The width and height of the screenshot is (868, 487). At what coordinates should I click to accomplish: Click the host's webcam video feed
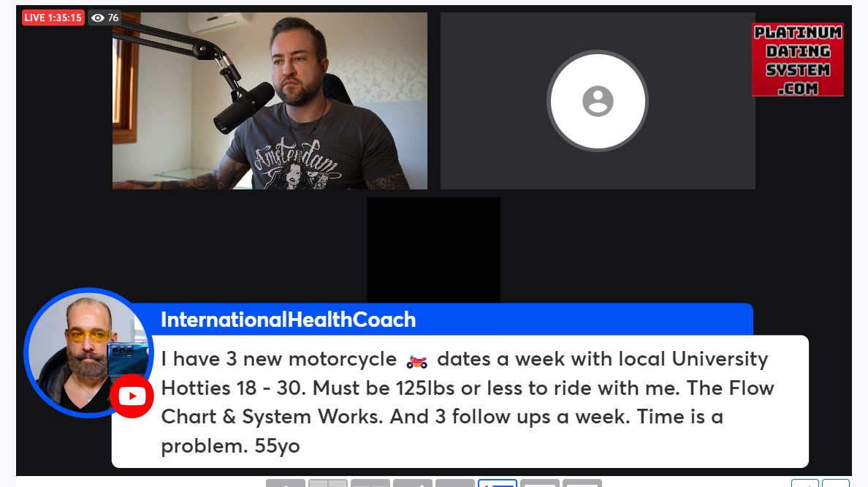[270, 101]
